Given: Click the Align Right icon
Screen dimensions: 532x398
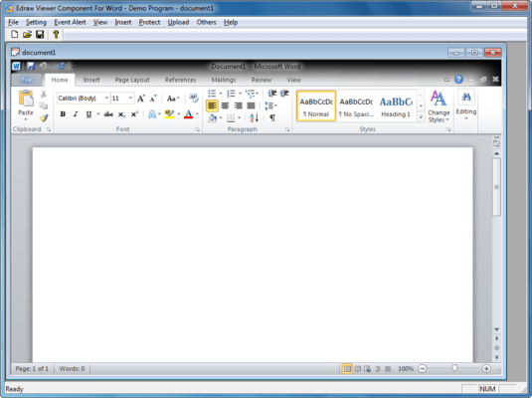Looking at the screenshot, I should click(238, 105).
